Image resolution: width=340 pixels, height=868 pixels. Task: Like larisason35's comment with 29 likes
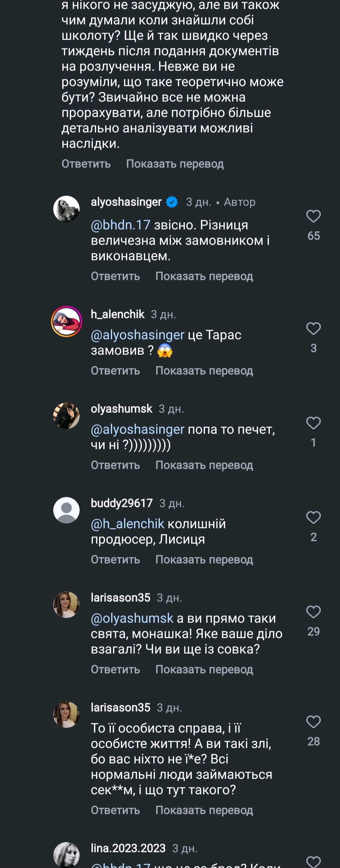click(x=313, y=612)
